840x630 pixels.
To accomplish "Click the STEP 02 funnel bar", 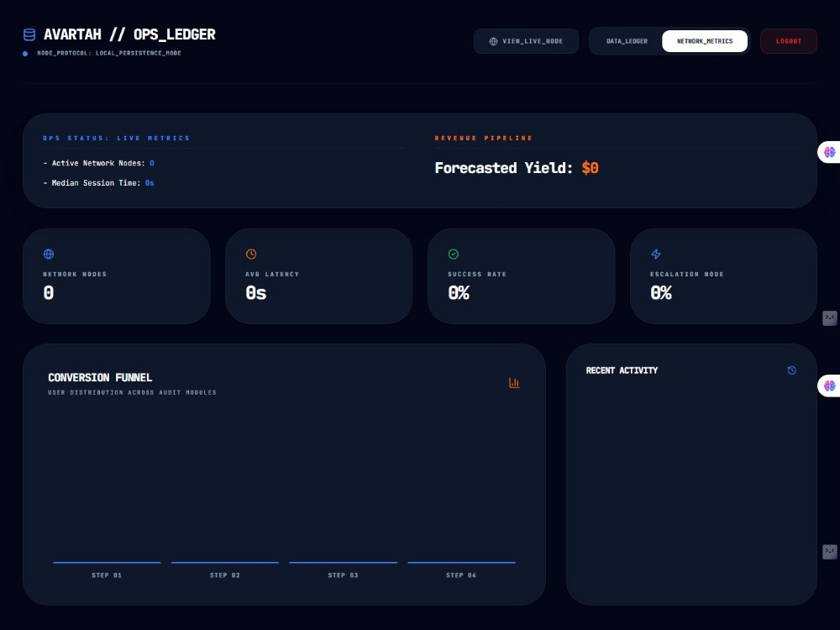I will click(x=225, y=563).
